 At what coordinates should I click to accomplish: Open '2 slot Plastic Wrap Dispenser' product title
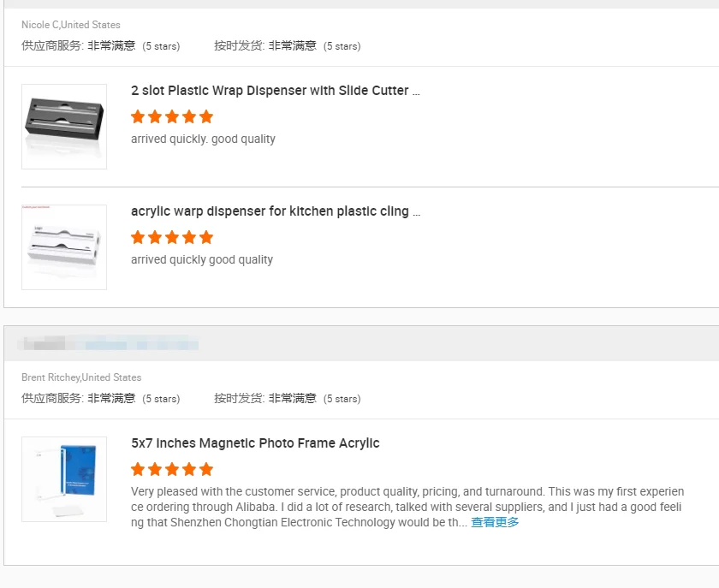pos(275,91)
